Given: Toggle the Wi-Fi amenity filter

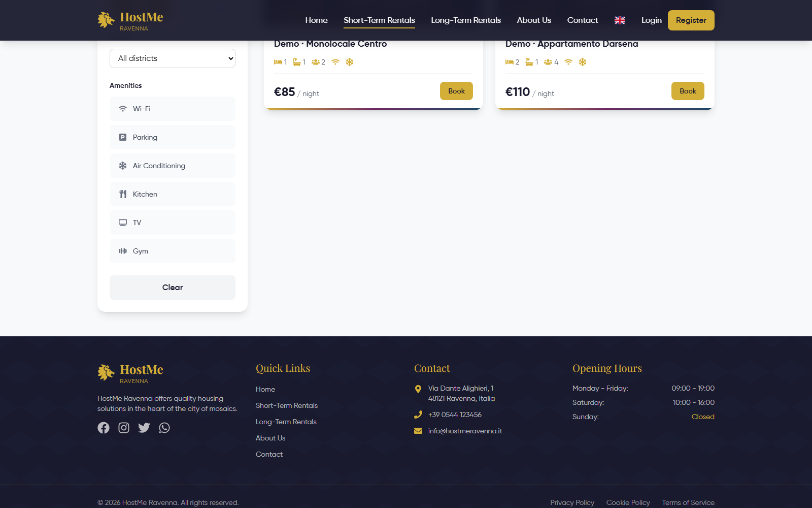Looking at the screenshot, I should tap(173, 109).
